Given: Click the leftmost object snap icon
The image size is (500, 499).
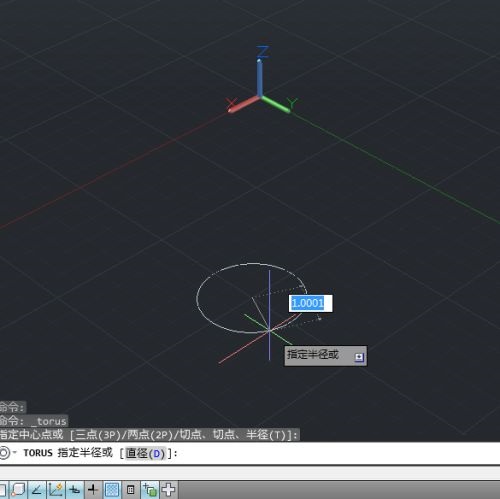Looking at the screenshot, I should coord(3,489).
